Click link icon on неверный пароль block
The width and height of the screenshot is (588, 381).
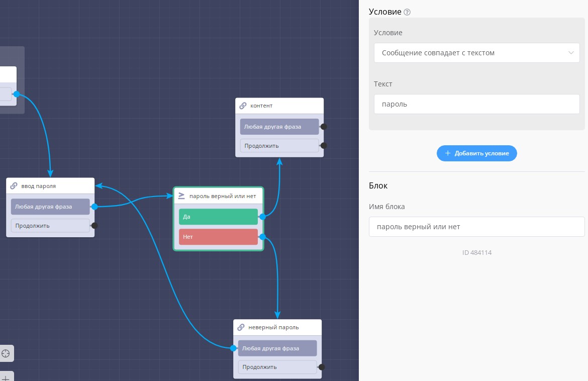pyautogui.click(x=241, y=327)
